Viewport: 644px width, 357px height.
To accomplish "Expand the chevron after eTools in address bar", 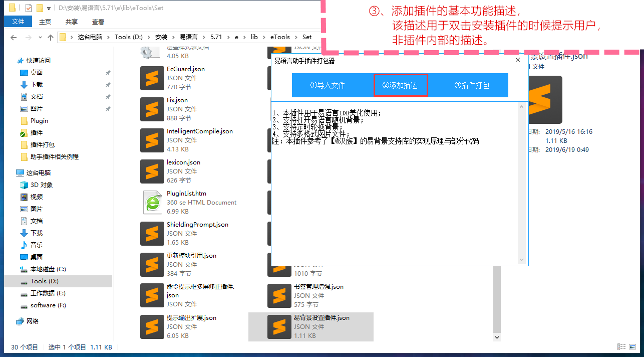I will (x=296, y=37).
